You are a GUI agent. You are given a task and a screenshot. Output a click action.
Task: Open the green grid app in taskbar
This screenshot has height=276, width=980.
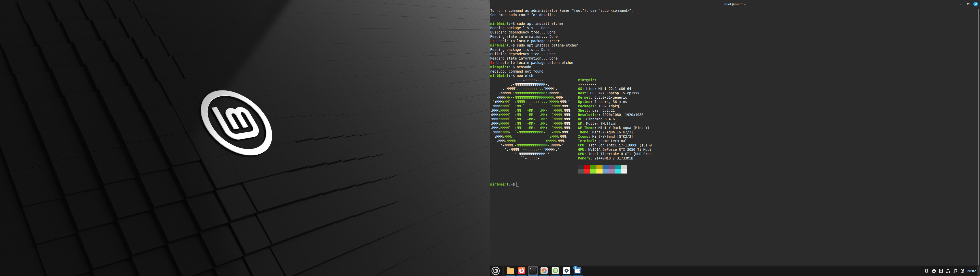(x=555, y=271)
